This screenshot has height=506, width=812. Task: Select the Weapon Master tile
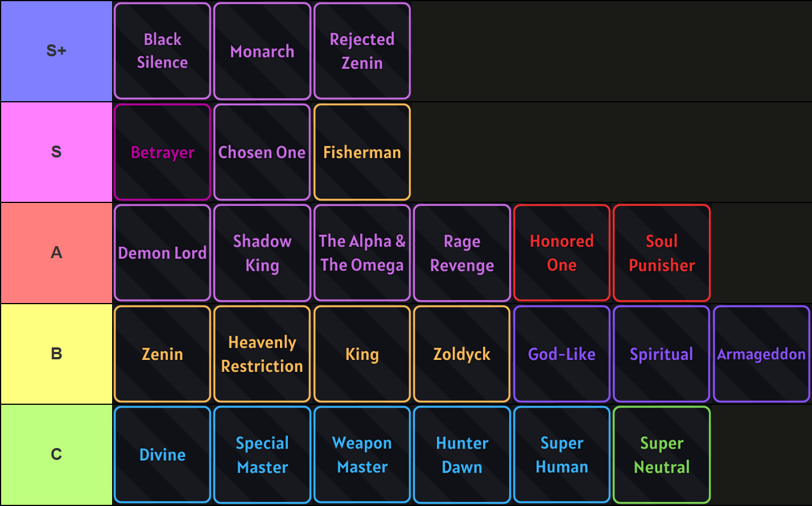[x=362, y=455]
